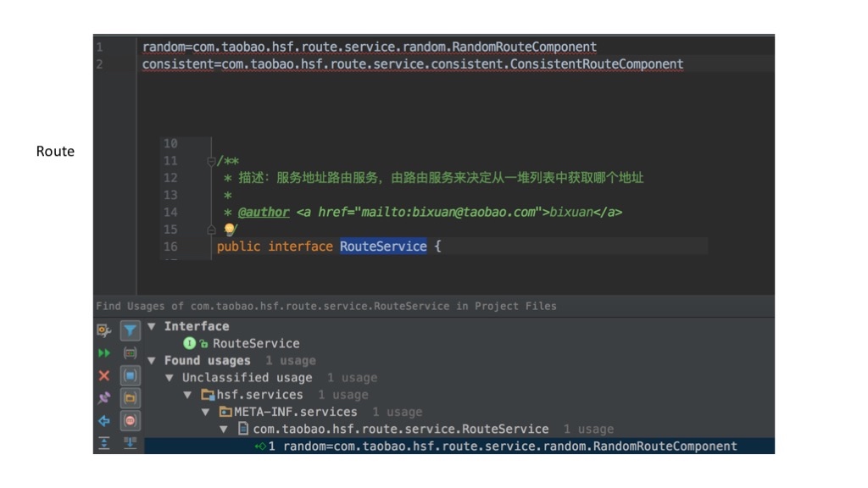
Task: Click line 1 random= properties entry
Action: (370, 47)
